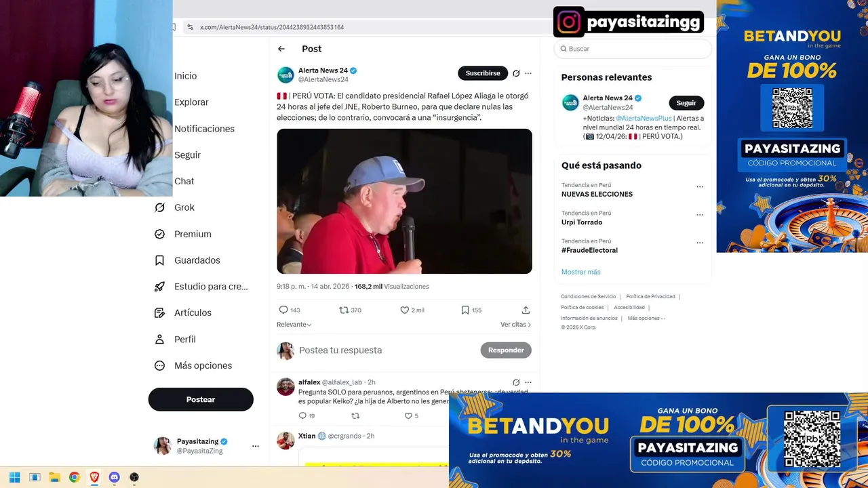868x488 pixels.
Task: Open more options on alfalex's comment
Action: tap(528, 382)
